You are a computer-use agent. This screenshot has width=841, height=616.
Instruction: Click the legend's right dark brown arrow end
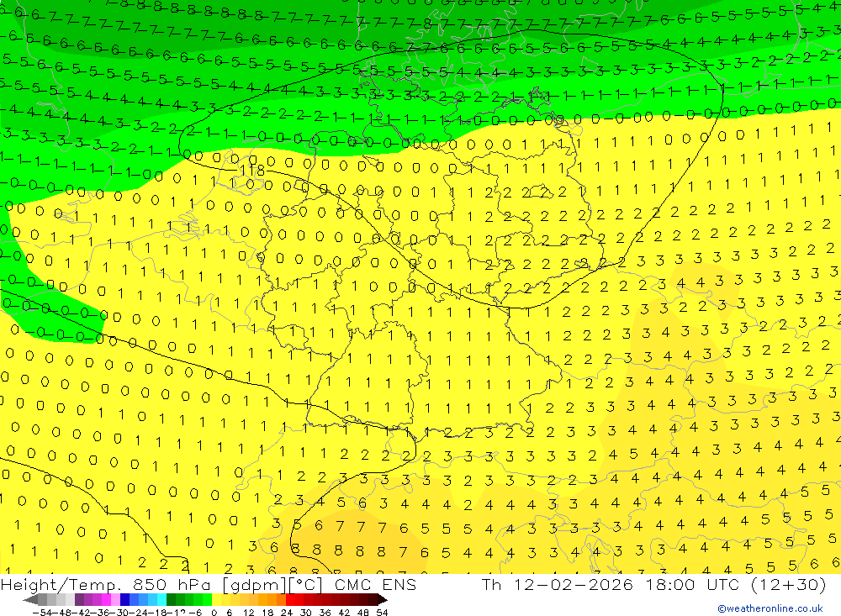pos(382,599)
